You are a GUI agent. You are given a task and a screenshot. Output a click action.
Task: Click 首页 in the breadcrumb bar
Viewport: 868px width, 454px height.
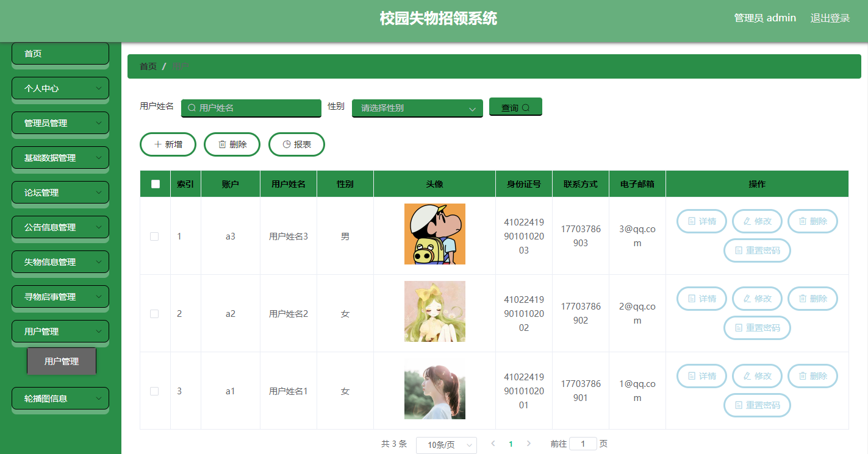click(148, 66)
